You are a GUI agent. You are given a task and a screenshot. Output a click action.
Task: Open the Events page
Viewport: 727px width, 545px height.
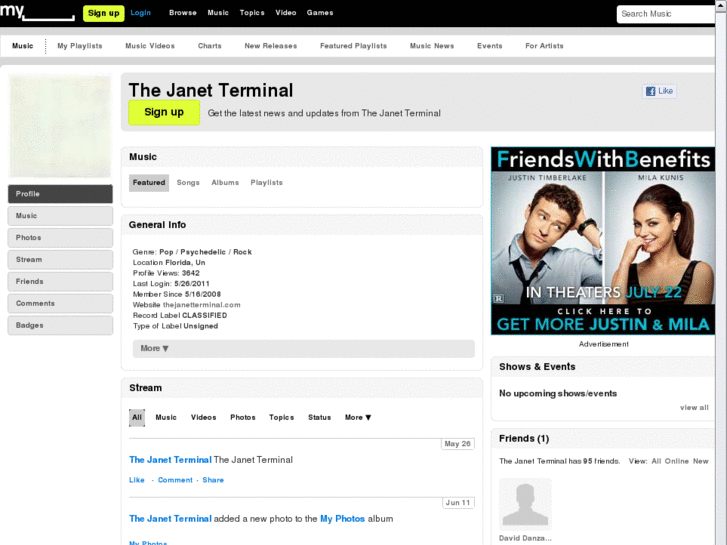490,46
